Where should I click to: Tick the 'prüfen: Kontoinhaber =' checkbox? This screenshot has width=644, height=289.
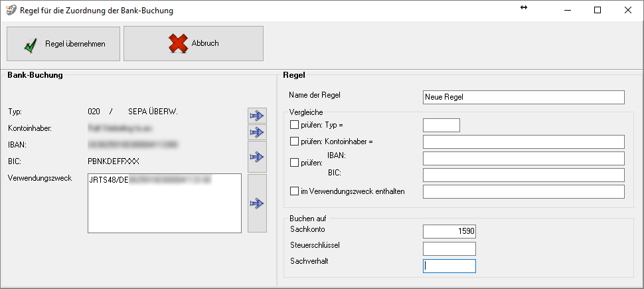click(x=295, y=142)
